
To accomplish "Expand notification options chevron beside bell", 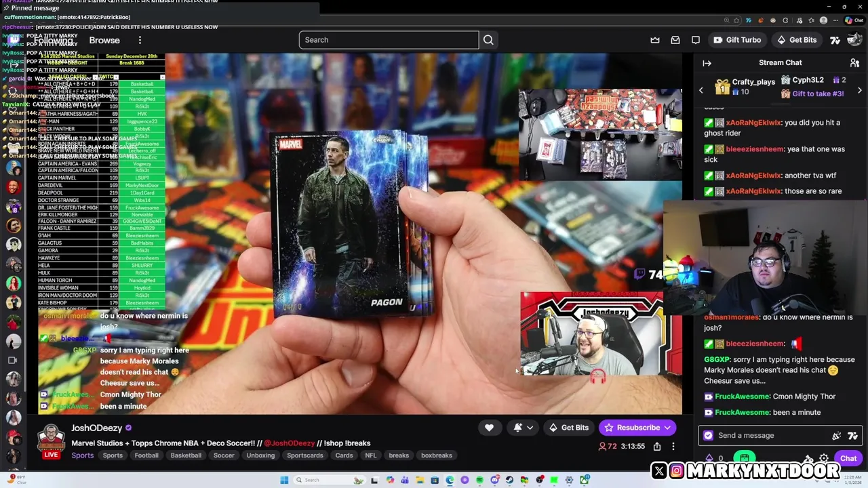I will [x=530, y=428].
